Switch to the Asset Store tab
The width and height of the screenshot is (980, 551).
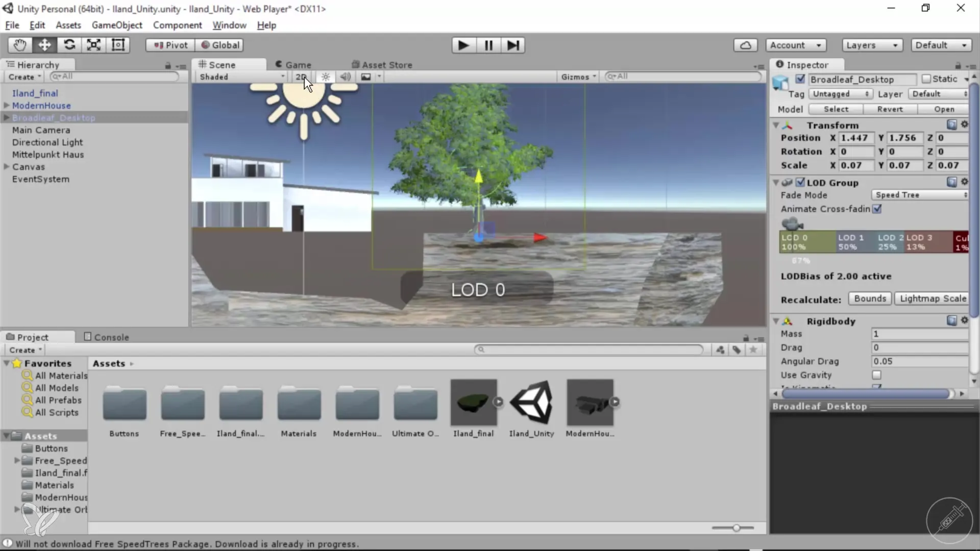[x=382, y=65]
